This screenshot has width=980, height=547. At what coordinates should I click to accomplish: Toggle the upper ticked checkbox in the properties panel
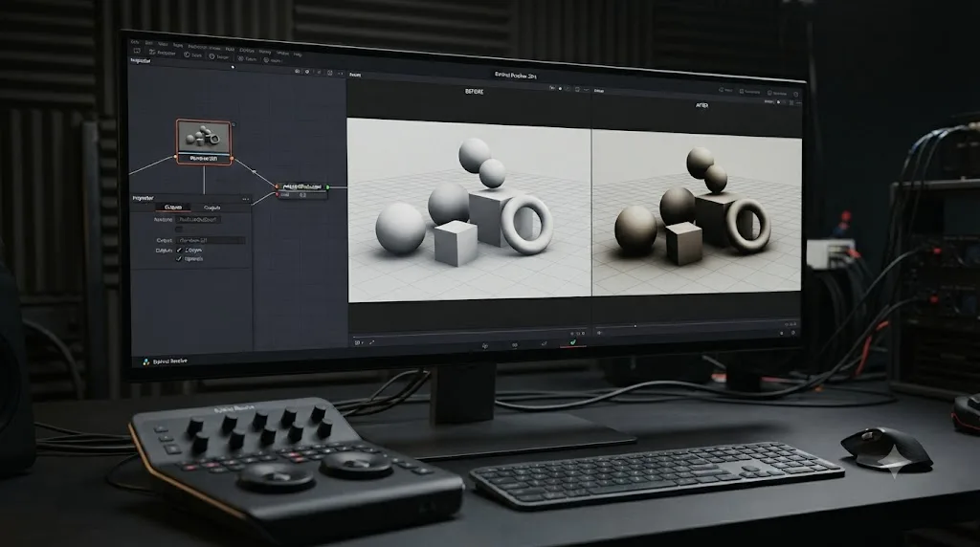coord(179,250)
